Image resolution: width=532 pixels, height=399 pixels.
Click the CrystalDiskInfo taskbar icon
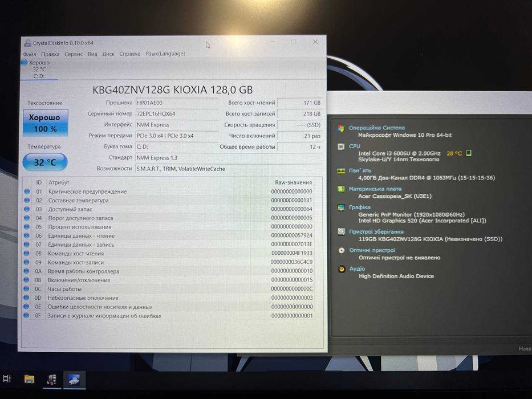[74, 379]
